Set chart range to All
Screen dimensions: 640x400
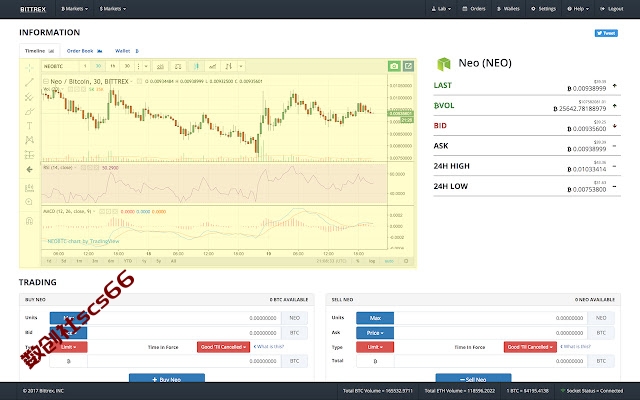[x=173, y=261]
